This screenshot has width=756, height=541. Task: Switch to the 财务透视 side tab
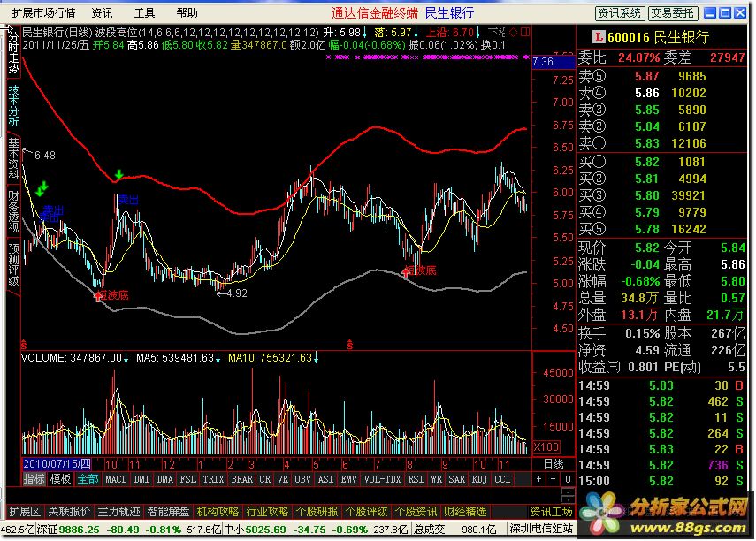pos(13,211)
